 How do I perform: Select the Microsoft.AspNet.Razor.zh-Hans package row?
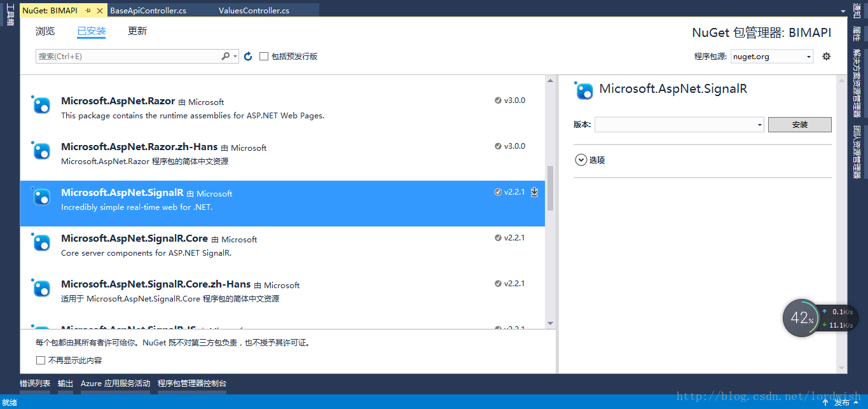[282, 157]
